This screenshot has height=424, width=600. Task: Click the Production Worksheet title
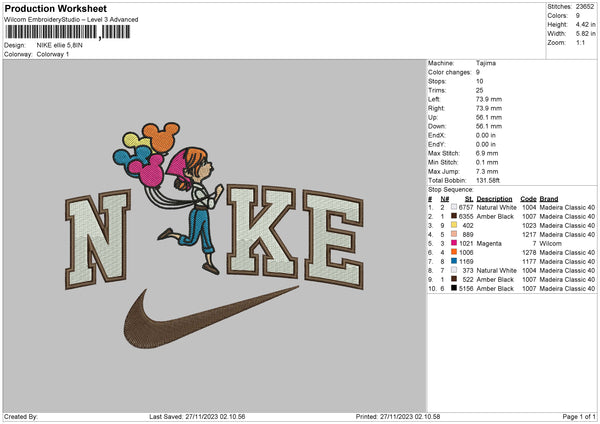tap(55, 8)
